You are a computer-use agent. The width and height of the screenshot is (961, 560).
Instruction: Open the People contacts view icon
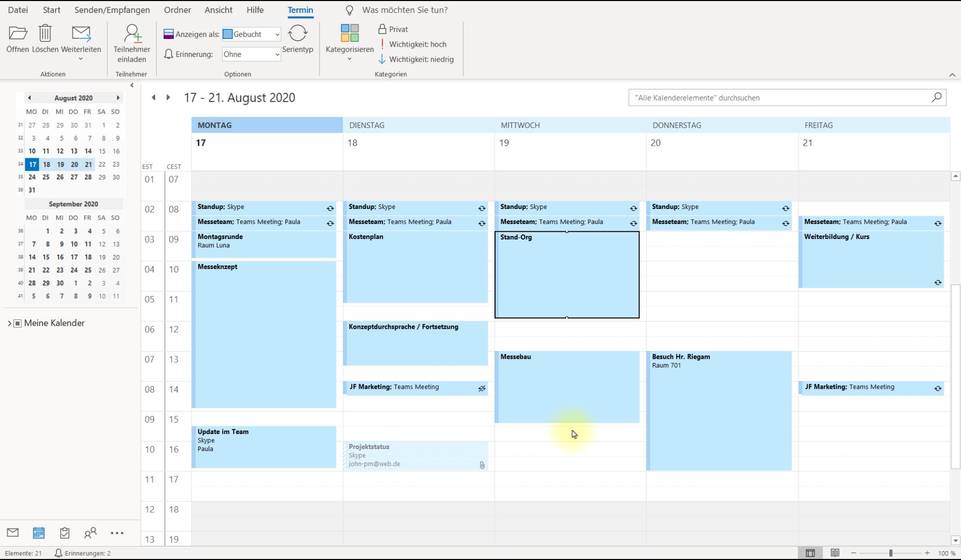(90, 533)
